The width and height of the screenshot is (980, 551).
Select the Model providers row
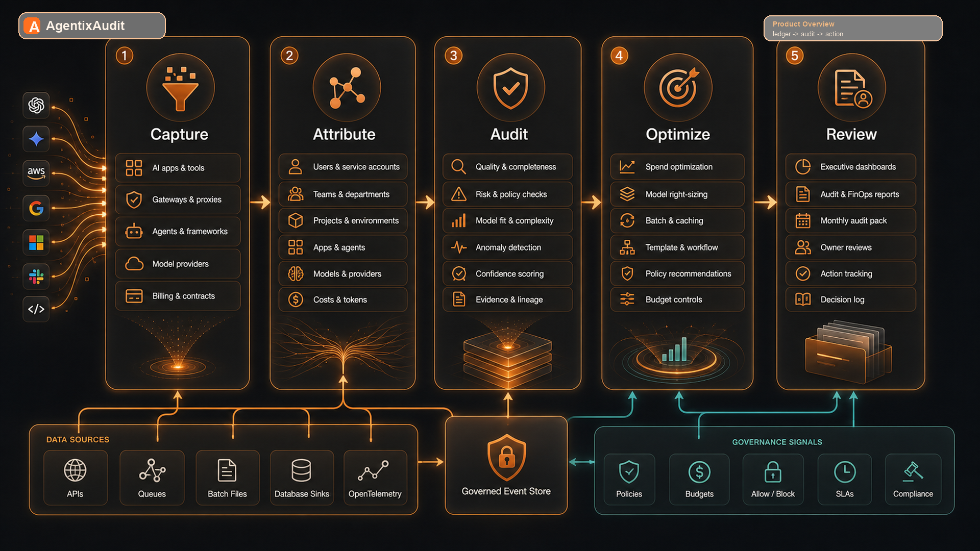click(178, 264)
